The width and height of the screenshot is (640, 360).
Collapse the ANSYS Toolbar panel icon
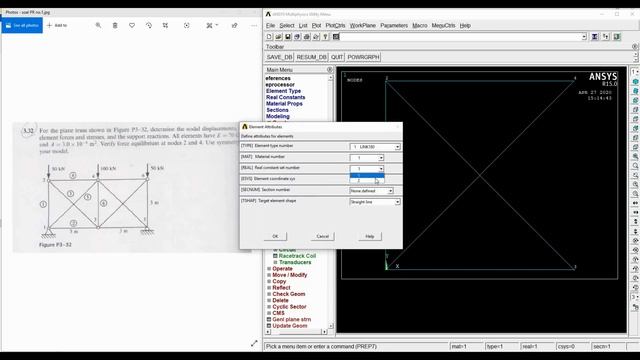[634, 47]
